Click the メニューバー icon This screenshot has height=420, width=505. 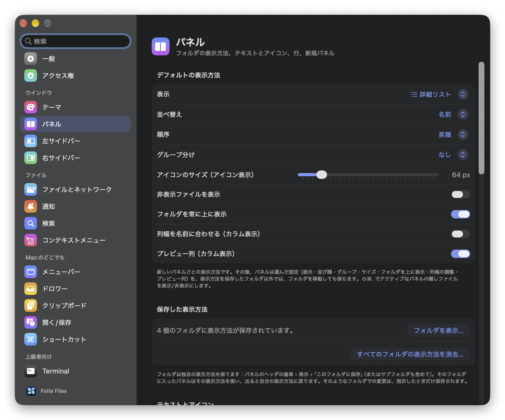(31, 272)
